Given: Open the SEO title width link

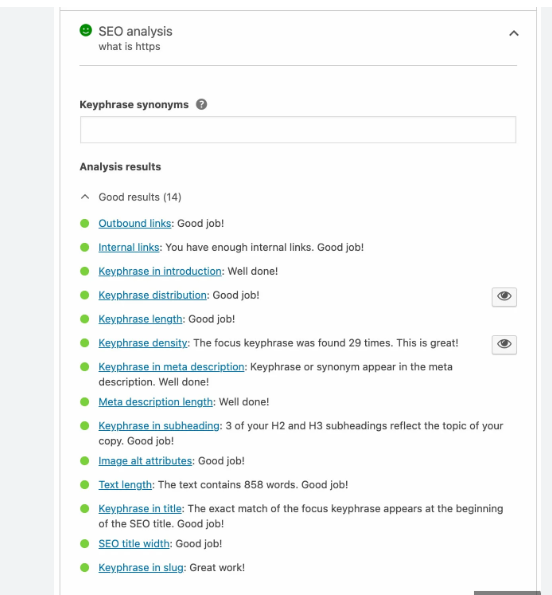Looking at the screenshot, I should [x=134, y=544].
